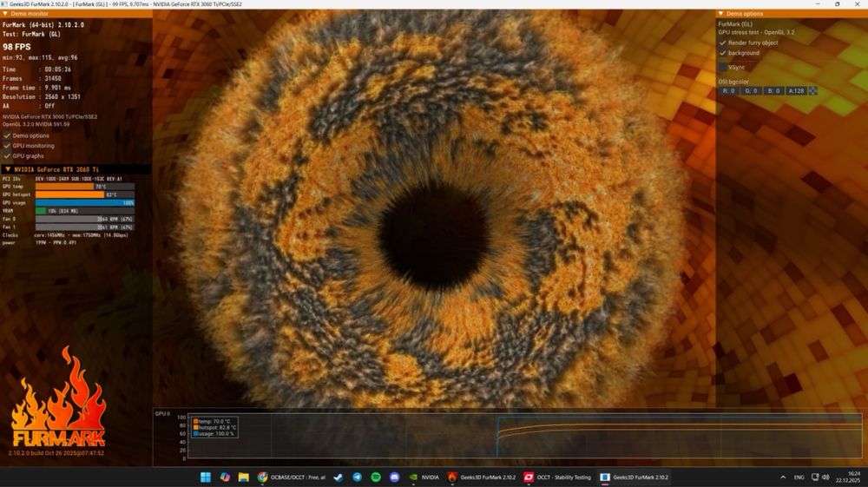Click the FurMark icon in the title bar
This screenshot has height=487, width=868.
click(4, 3)
